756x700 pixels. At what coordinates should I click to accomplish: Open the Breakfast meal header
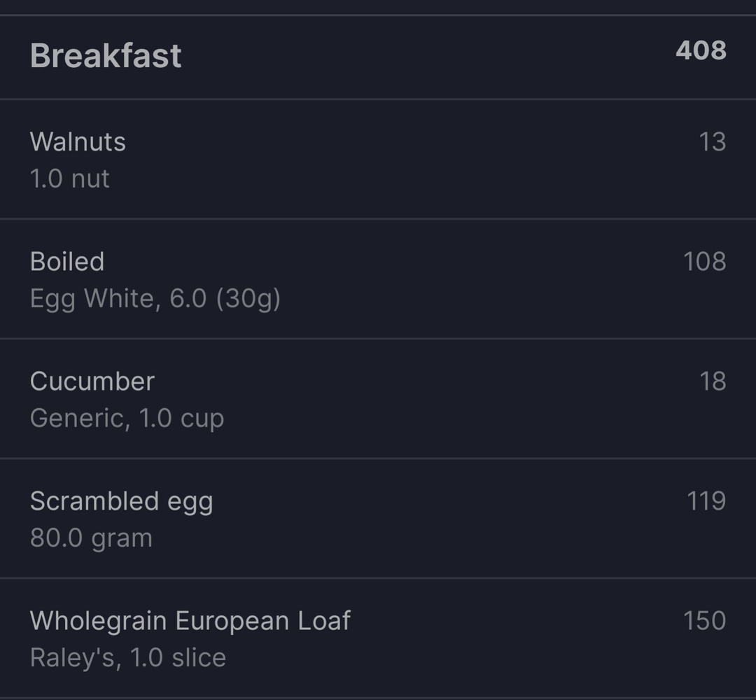point(378,57)
